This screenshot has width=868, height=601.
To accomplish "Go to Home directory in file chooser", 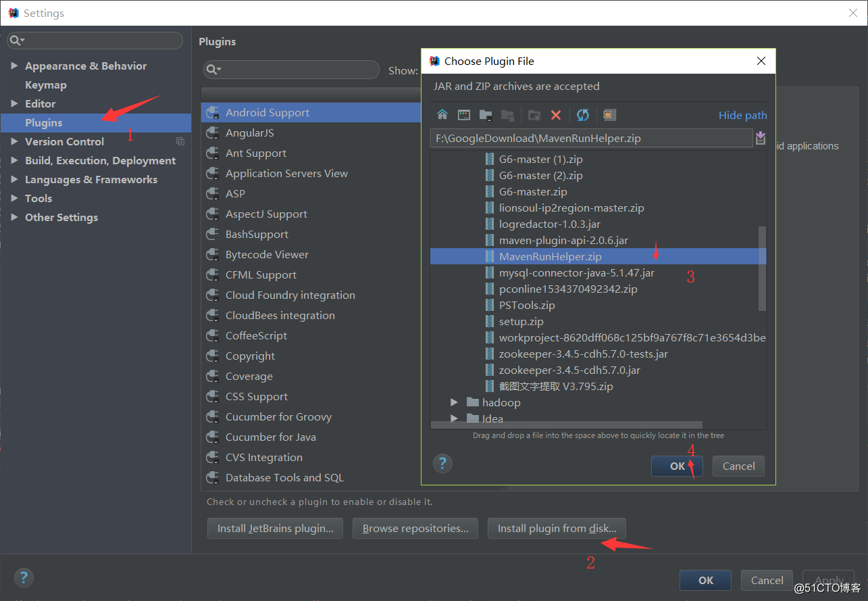I will (442, 115).
